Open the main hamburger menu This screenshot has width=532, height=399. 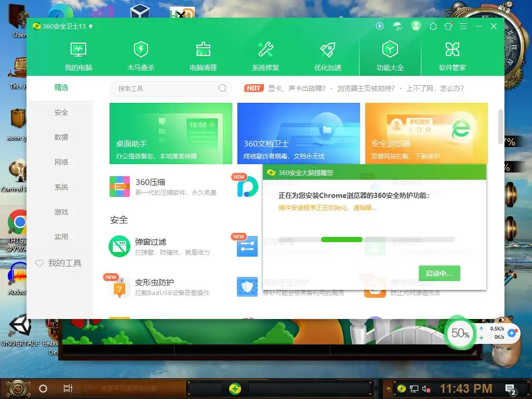coord(463,26)
